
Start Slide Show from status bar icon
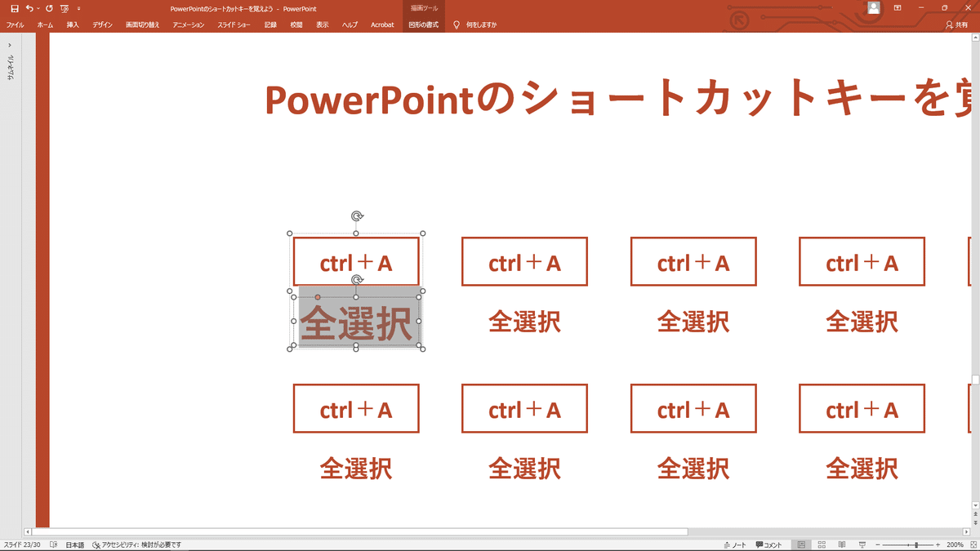point(862,544)
